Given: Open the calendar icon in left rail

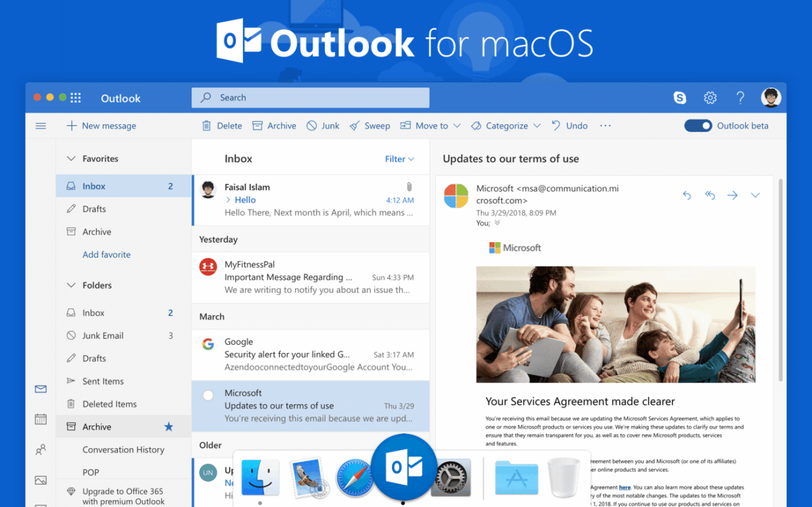Looking at the screenshot, I should 41,419.
